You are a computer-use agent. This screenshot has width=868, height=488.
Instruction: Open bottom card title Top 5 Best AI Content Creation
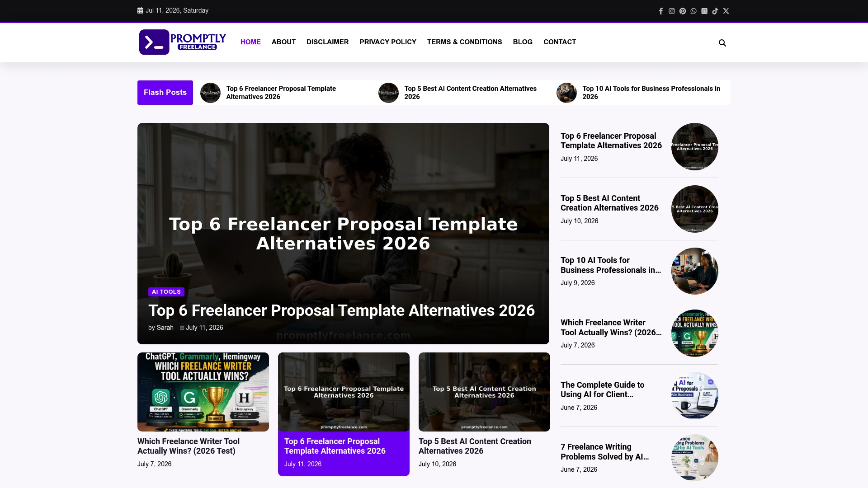click(475, 446)
